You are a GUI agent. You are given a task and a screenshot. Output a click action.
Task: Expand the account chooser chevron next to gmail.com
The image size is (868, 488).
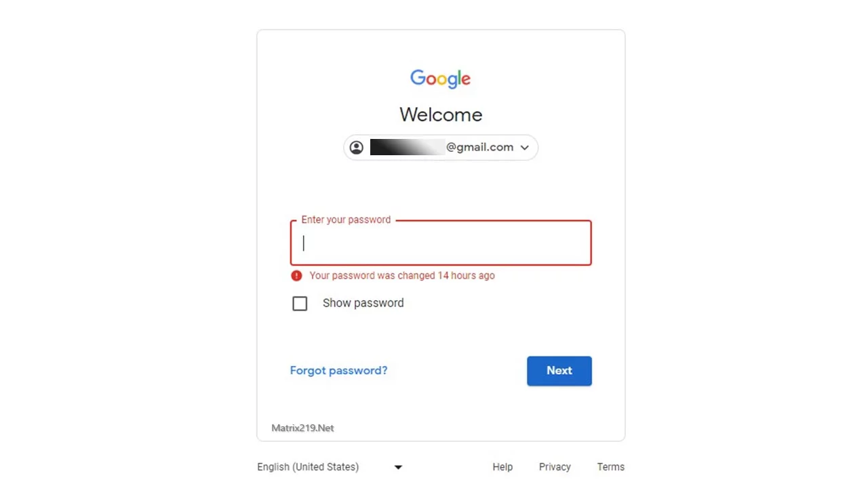tap(524, 147)
